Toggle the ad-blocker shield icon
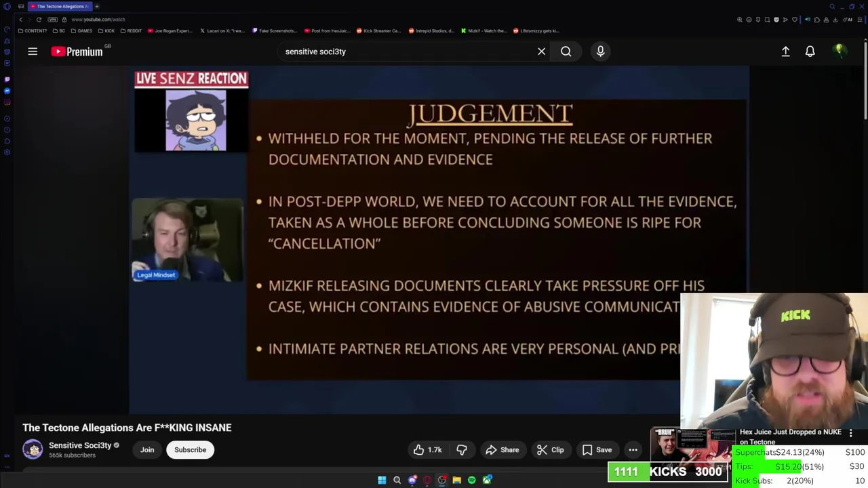Viewport: 868px width, 488px height. coord(776,20)
